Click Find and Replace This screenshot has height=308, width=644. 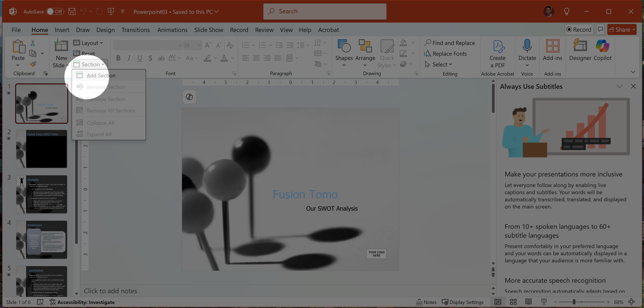449,43
